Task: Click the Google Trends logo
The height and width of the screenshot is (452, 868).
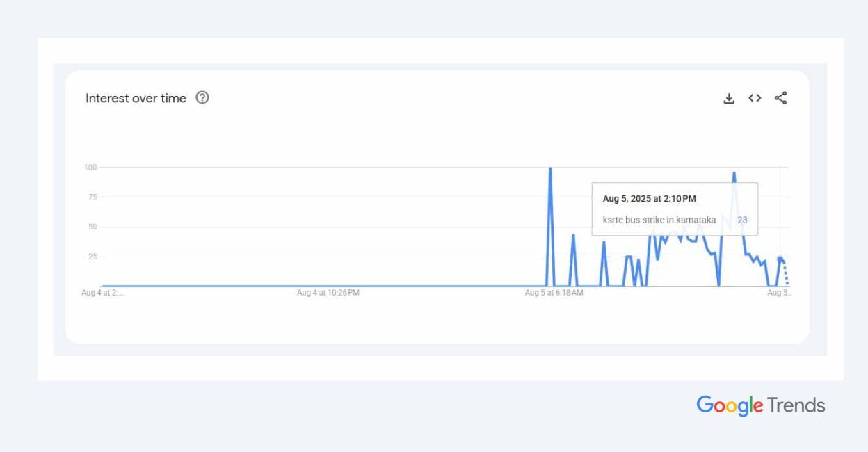Action: pyautogui.click(x=761, y=405)
